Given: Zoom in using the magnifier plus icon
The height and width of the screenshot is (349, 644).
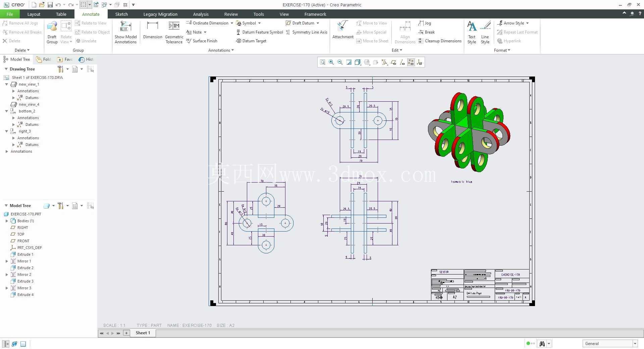Looking at the screenshot, I should pos(331,62).
